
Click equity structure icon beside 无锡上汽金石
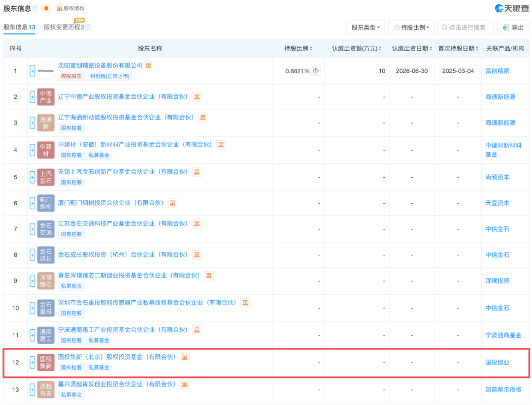pyautogui.click(x=197, y=172)
